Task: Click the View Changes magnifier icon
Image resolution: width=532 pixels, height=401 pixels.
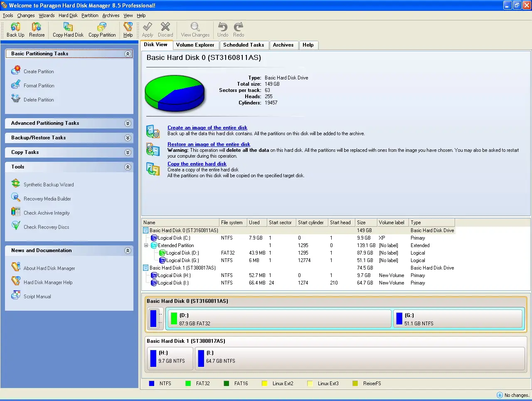Action: click(195, 27)
